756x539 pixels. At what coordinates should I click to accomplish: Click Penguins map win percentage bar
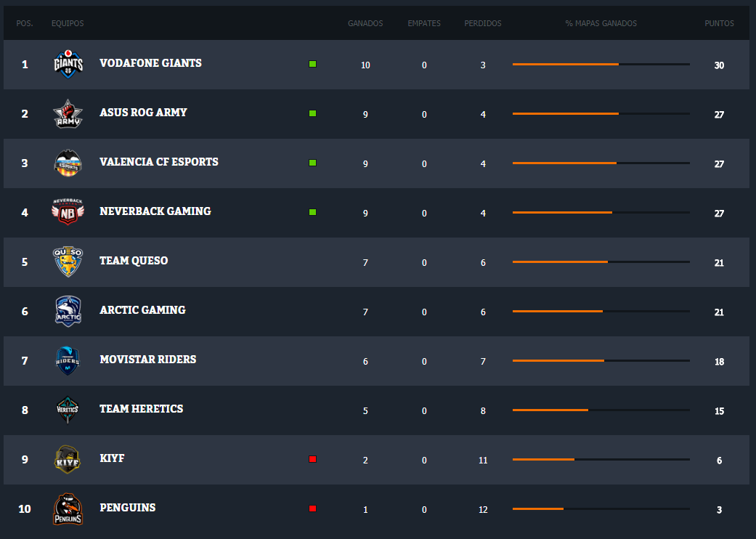coord(601,508)
